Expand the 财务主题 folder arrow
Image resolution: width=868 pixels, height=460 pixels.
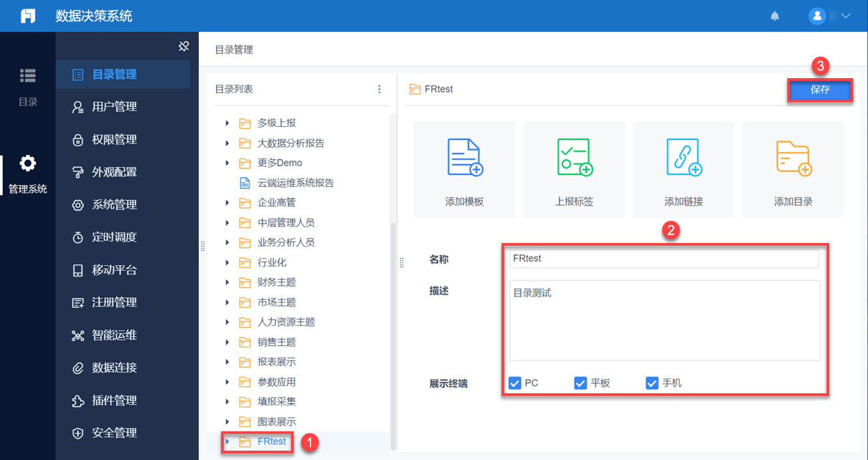(x=227, y=282)
